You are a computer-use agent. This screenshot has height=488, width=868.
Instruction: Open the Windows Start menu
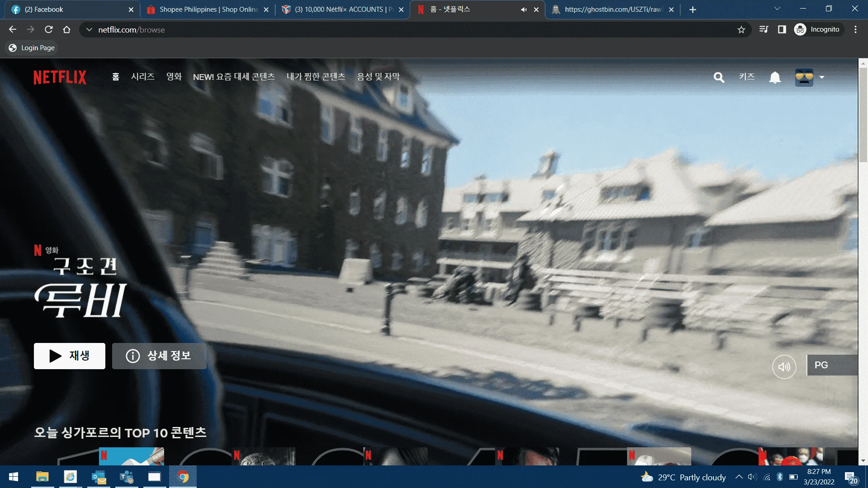[x=14, y=477]
